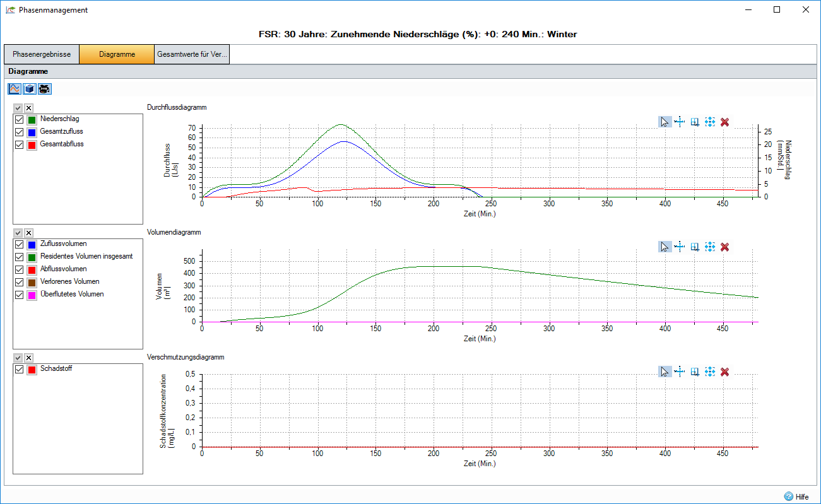Check all series above the Schadstoff list
This screenshot has height=504, width=821.
18,358
